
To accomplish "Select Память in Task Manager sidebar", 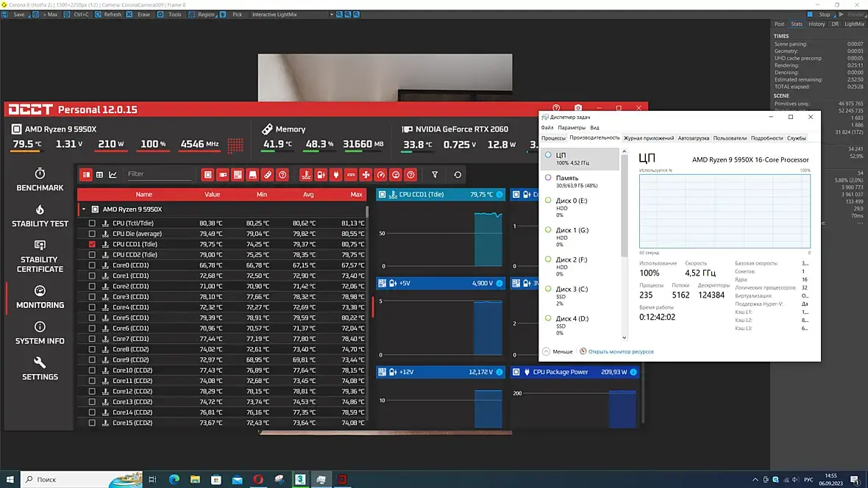I will [x=580, y=181].
